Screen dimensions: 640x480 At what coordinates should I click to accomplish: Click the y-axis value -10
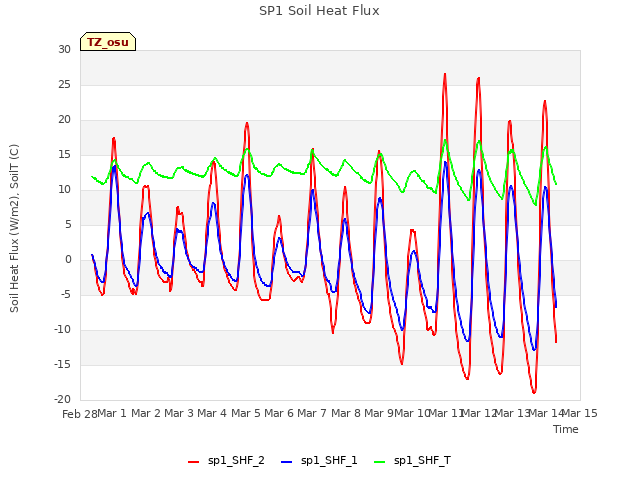coord(62,329)
